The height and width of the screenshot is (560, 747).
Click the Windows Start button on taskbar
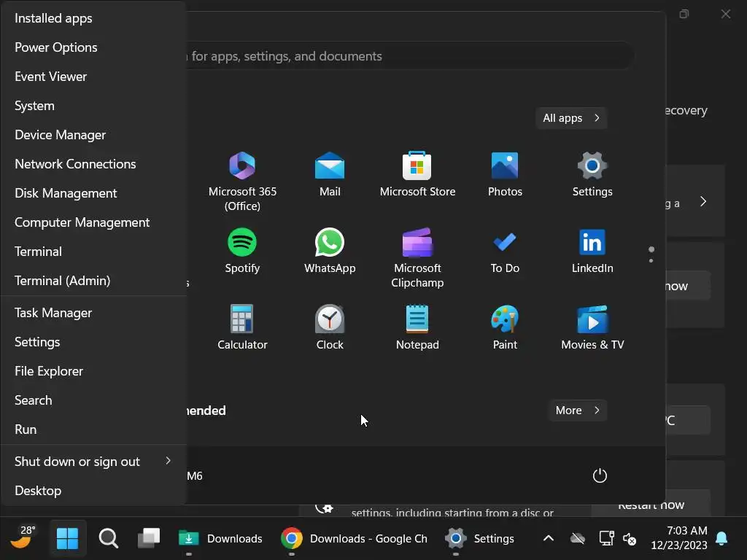pyautogui.click(x=67, y=538)
